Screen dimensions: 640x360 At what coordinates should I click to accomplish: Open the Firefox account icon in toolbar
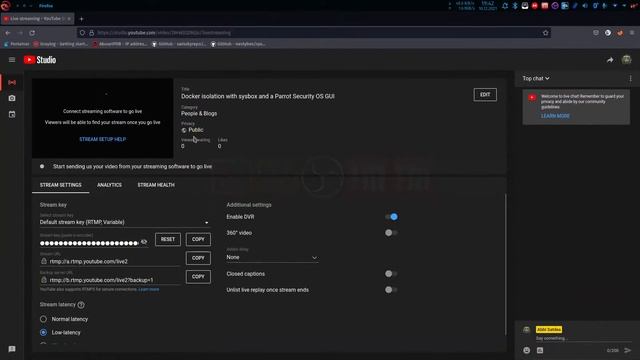[608, 33]
